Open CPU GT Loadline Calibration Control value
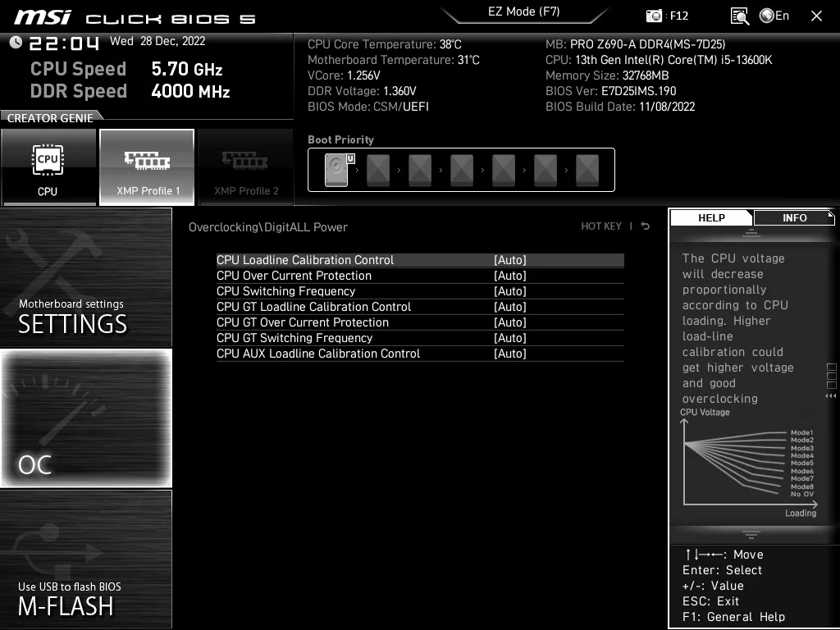The width and height of the screenshot is (840, 630). click(510, 307)
